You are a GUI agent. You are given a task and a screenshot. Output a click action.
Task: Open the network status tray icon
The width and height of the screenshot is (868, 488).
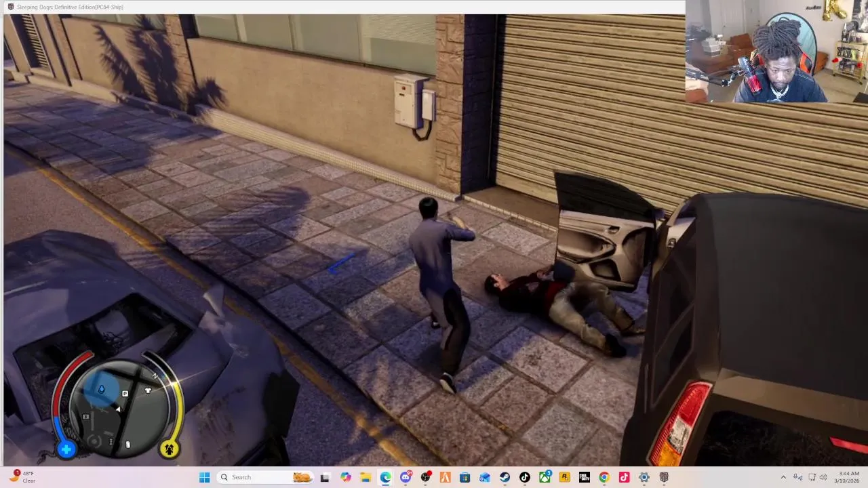point(812,477)
